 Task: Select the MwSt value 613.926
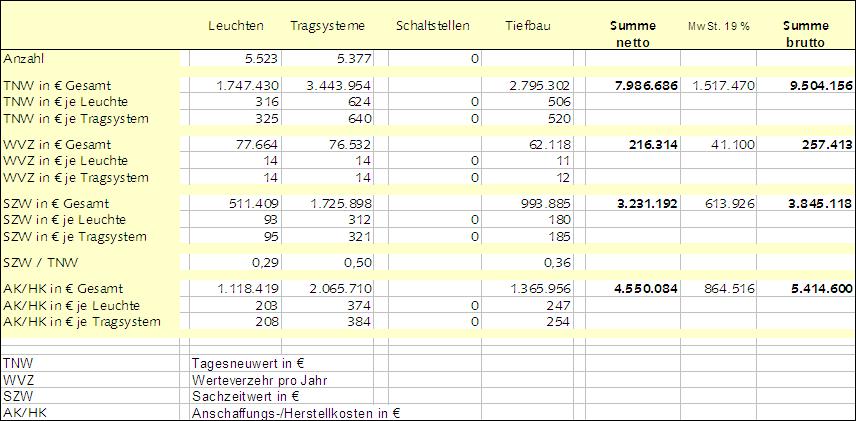730,204
